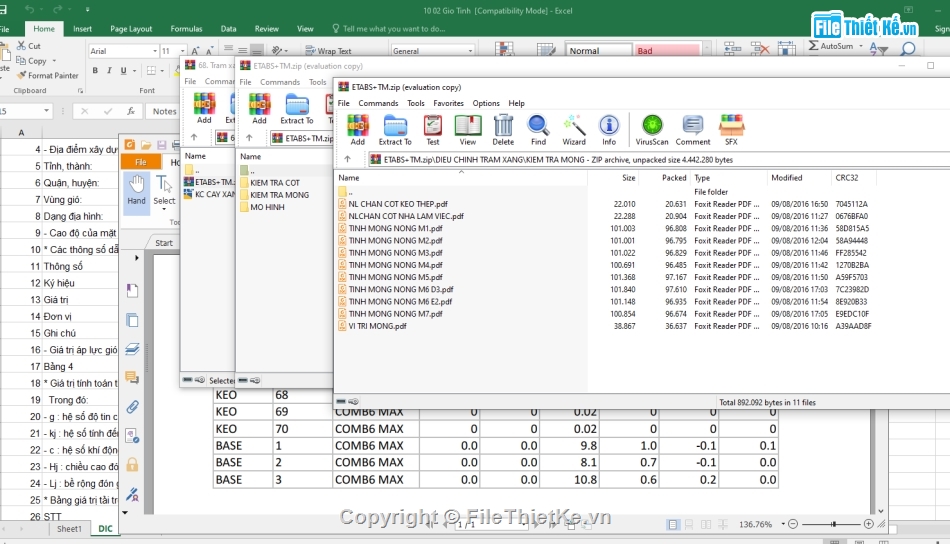Sort by the Size column header
The height and width of the screenshot is (544, 950).
point(628,177)
